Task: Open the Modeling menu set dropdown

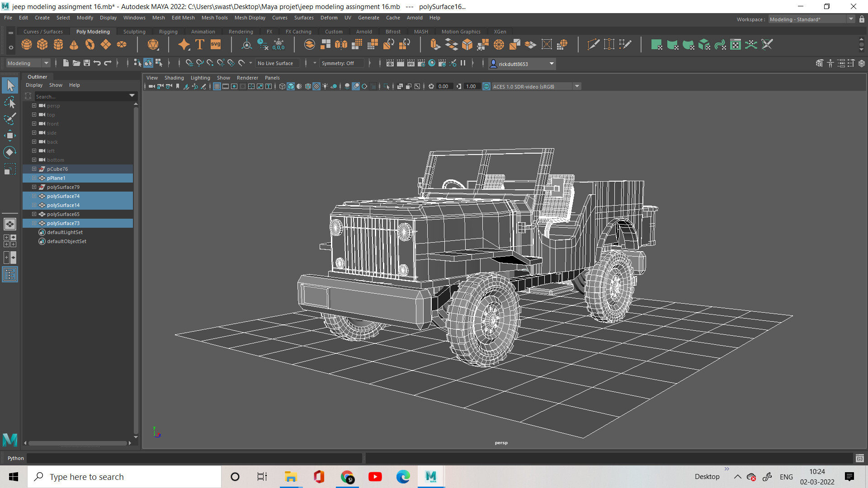Action: coord(27,63)
